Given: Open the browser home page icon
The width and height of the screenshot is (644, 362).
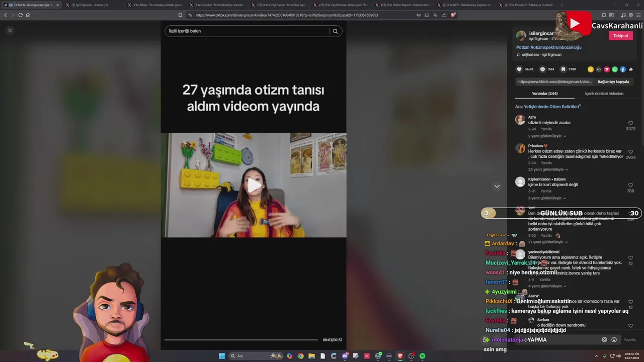Looking at the screenshot, I should click(28, 15).
